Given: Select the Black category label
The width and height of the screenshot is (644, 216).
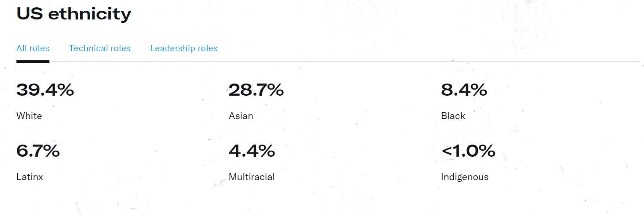Looking at the screenshot, I should (453, 116).
